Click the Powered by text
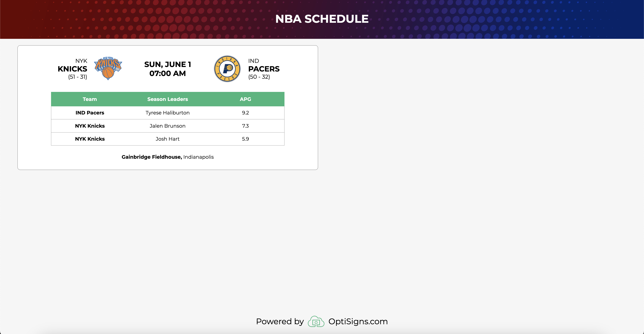 tap(280, 322)
